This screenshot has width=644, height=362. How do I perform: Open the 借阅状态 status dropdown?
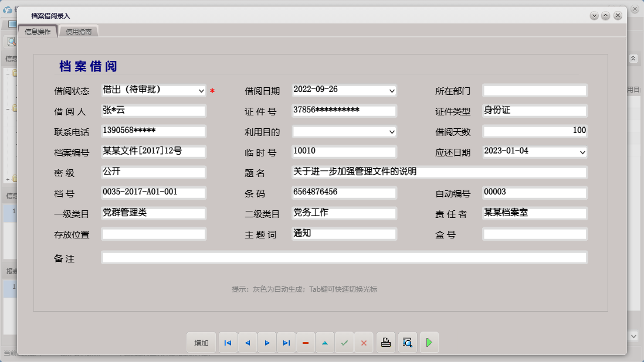click(202, 90)
